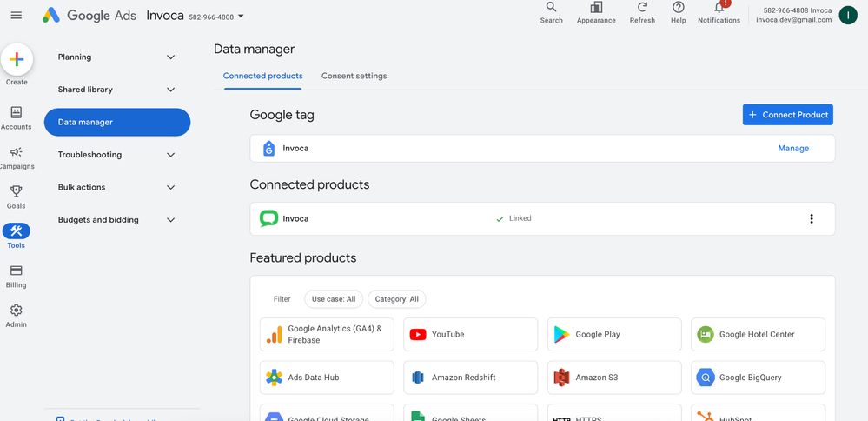Expand the Shared library section
Viewport: 868px width, 421px height.
(x=116, y=90)
